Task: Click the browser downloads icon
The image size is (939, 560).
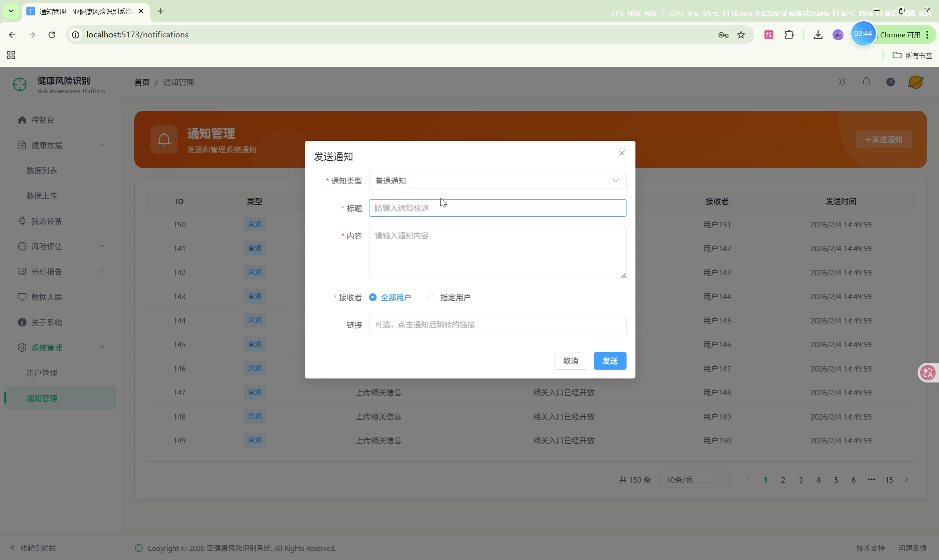Action: point(818,35)
